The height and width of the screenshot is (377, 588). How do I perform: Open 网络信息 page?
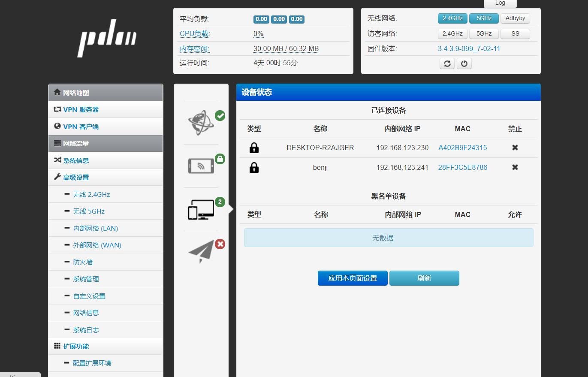106,313
